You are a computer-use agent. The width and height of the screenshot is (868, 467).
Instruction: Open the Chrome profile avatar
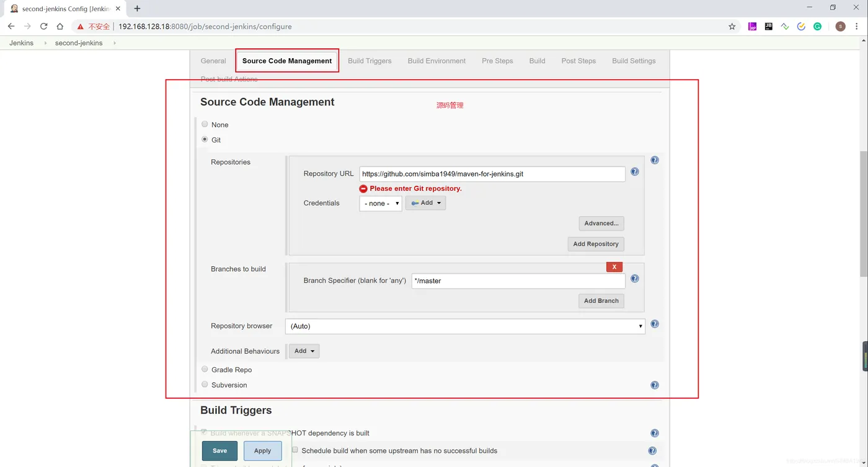coord(841,27)
